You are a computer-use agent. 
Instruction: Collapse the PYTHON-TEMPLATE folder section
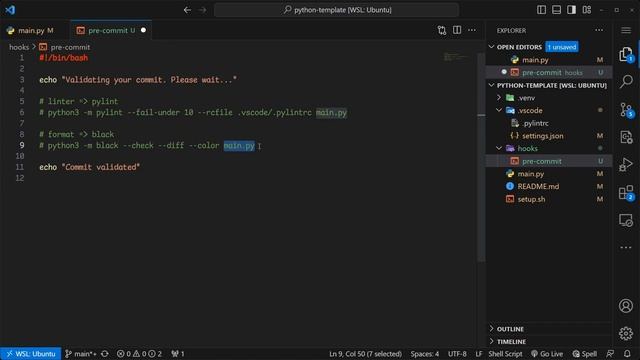491,85
